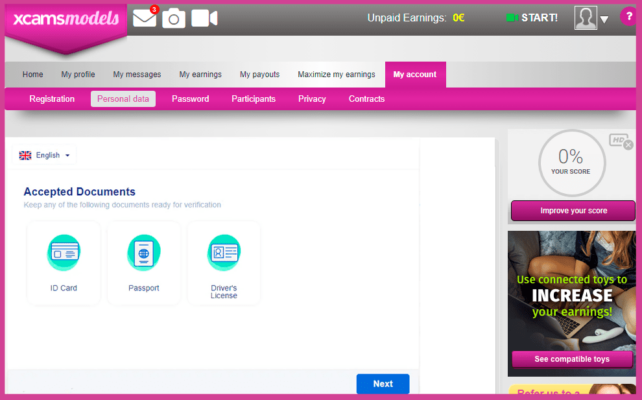The height and width of the screenshot is (400, 642).
Task: Expand the avatar dropdown arrow
Action: click(x=604, y=19)
